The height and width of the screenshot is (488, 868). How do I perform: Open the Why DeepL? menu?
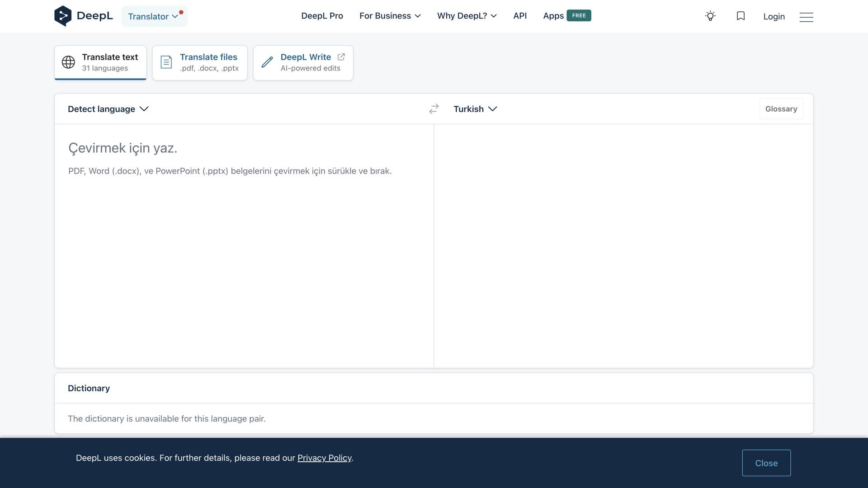coord(467,15)
